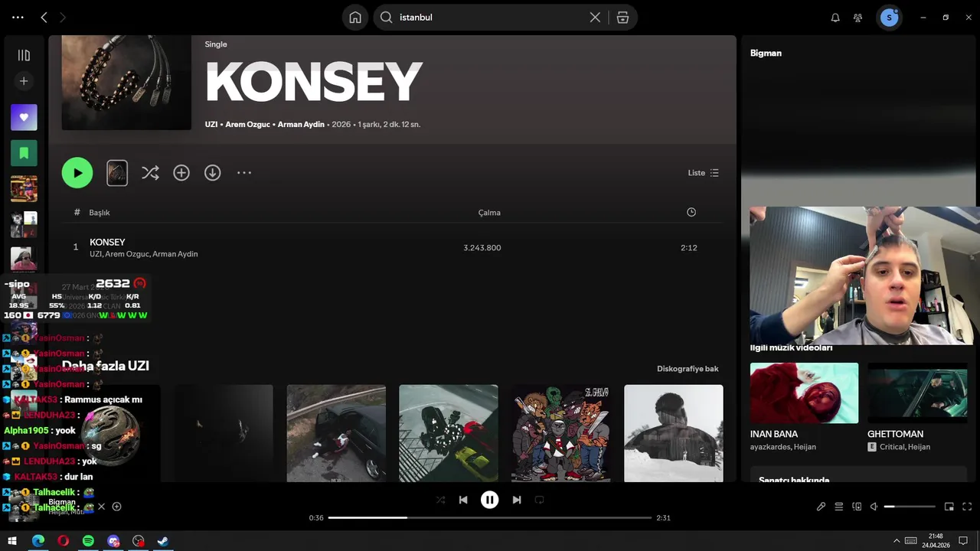Screen dimensions: 980x551
Task: Switch to full screen mode
Action: tap(967, 507)
